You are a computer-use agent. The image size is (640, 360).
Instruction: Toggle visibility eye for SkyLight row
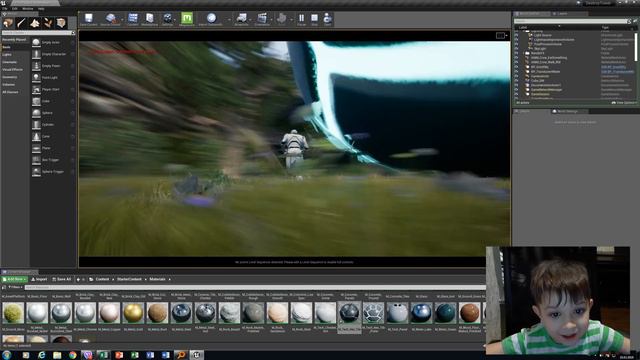516,49
